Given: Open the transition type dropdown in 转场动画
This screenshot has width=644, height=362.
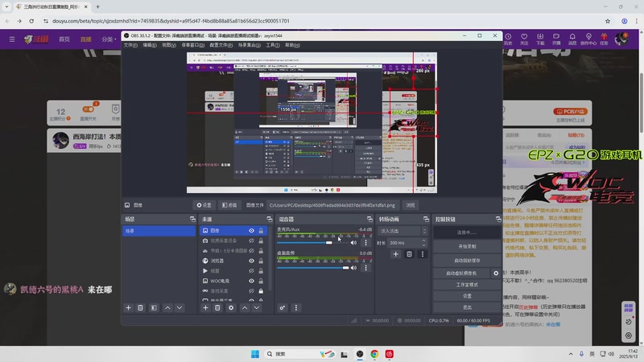Looking at the screenshot, I should click(x=402, y=231).
